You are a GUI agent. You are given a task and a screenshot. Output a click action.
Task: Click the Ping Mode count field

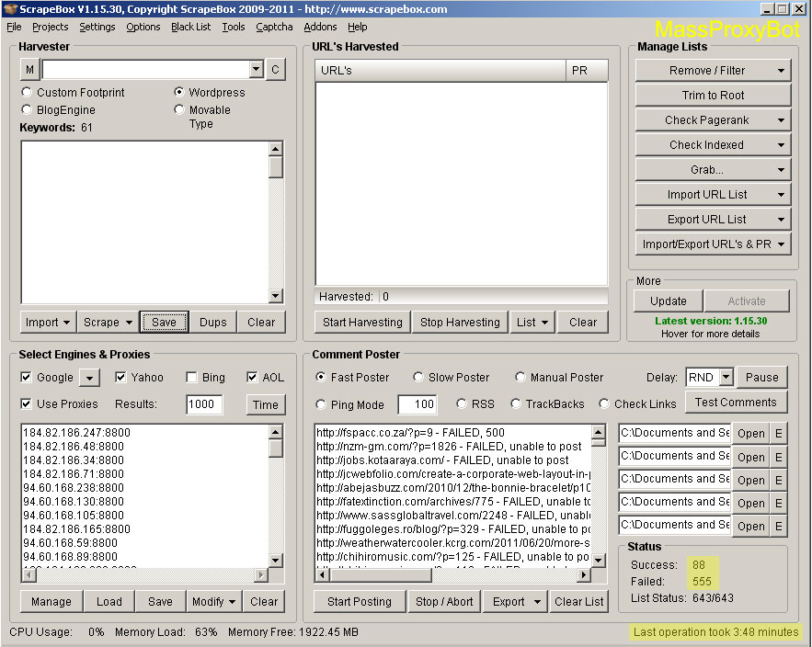click(417, 404)
